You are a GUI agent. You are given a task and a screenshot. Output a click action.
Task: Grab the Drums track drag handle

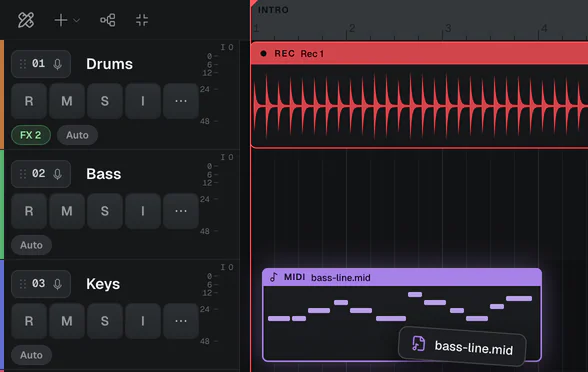pos(23,64)
